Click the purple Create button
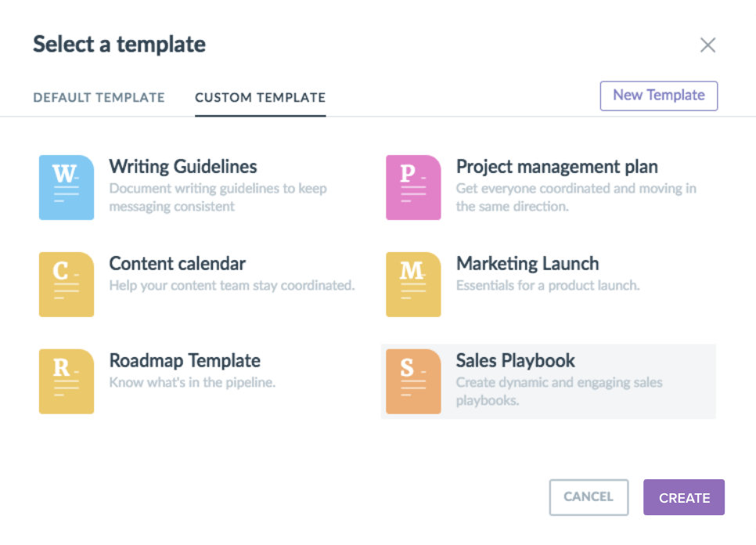756x545 pixels. 684,497
